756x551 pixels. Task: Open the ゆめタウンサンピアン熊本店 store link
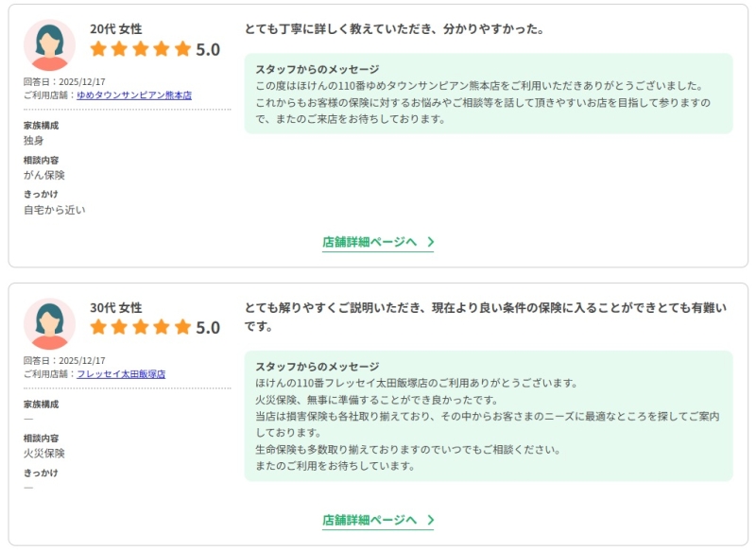(134, 95)
